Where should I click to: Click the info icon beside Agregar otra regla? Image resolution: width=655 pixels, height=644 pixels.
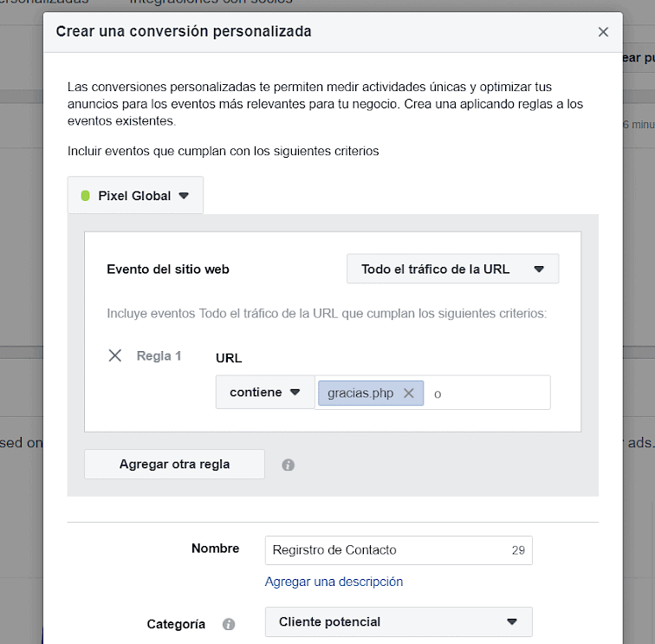pyautogui.click(x=288, y=465)
